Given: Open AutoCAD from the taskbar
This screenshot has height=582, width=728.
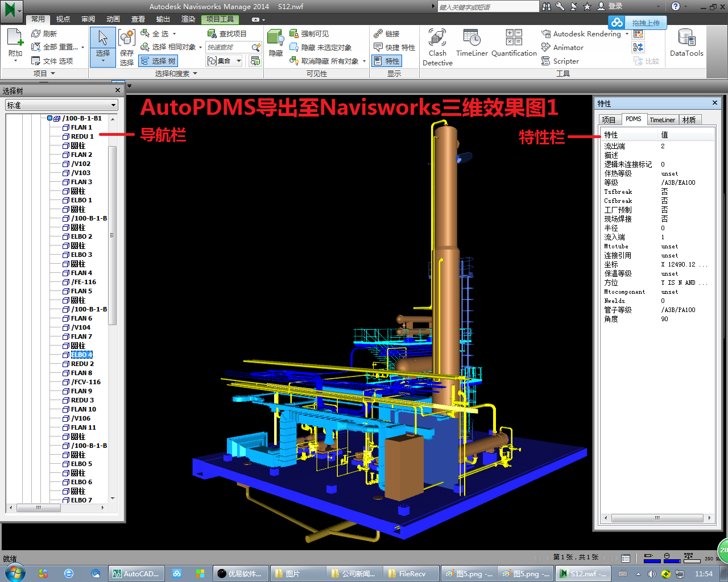Looking at the screenshot, I should [x=136, y=573].
